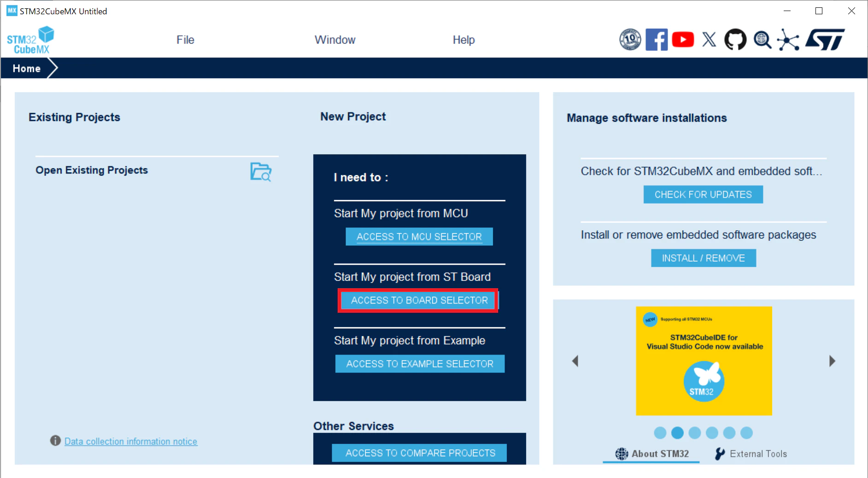Go to the Home breadcrumb
This screenshot has width=868, height=478.
[x=27, y=69]
